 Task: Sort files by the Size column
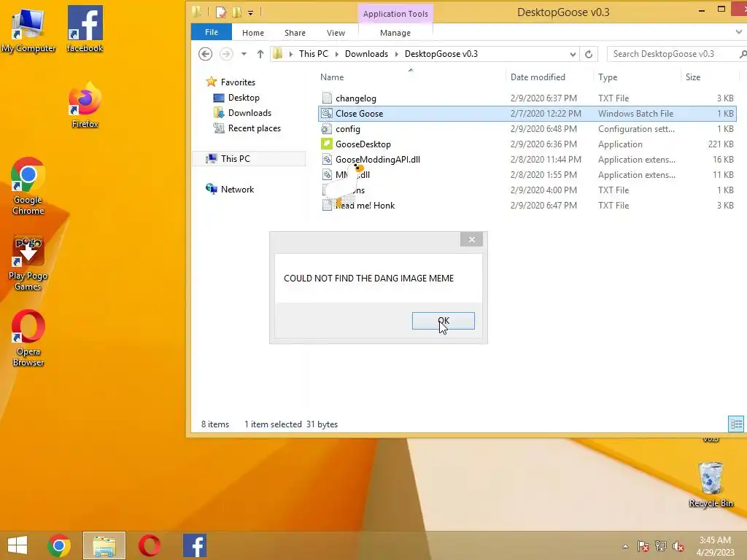pyautogui.click(x=693, y=77)
